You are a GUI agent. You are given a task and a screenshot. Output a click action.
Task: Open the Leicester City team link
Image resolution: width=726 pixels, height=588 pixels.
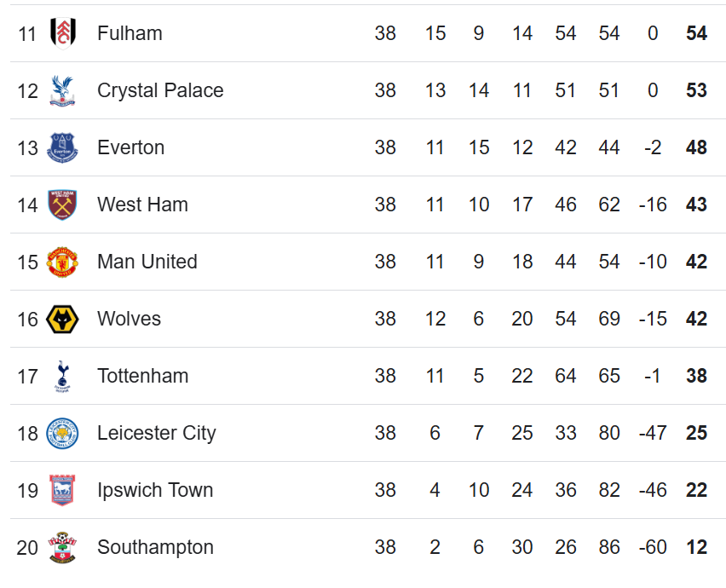tap(157, 434)
